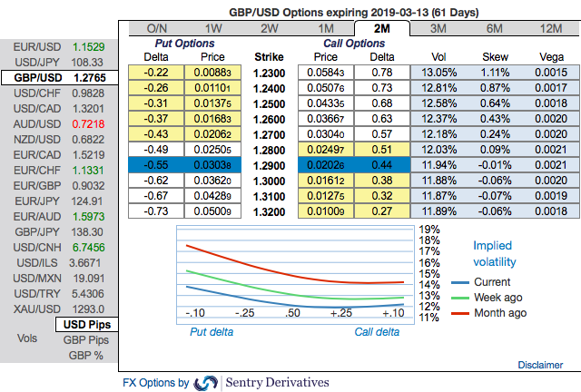
Task: Pick XAU/USD in the pair list
Action: point(59,309)
